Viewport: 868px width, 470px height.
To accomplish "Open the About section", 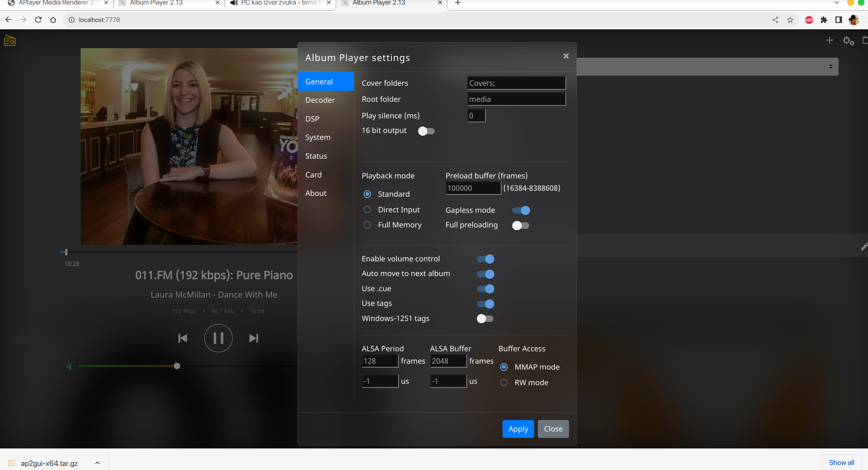I will [x=326, y=193].
